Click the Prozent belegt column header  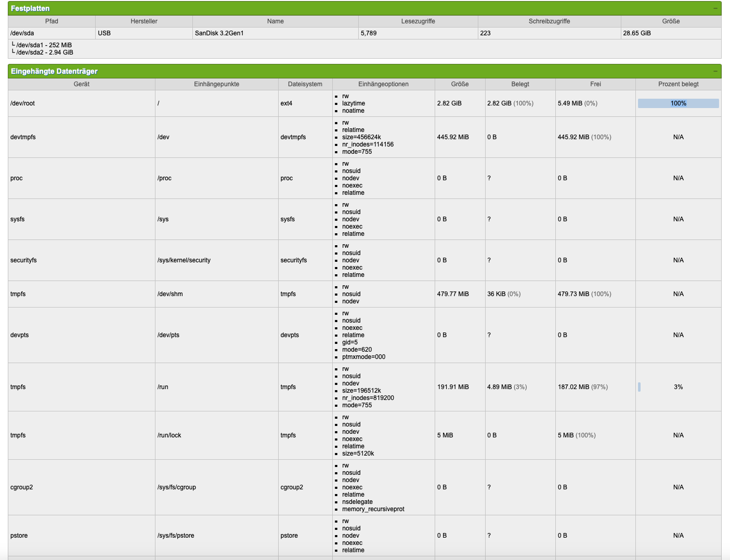click(679, 84)
